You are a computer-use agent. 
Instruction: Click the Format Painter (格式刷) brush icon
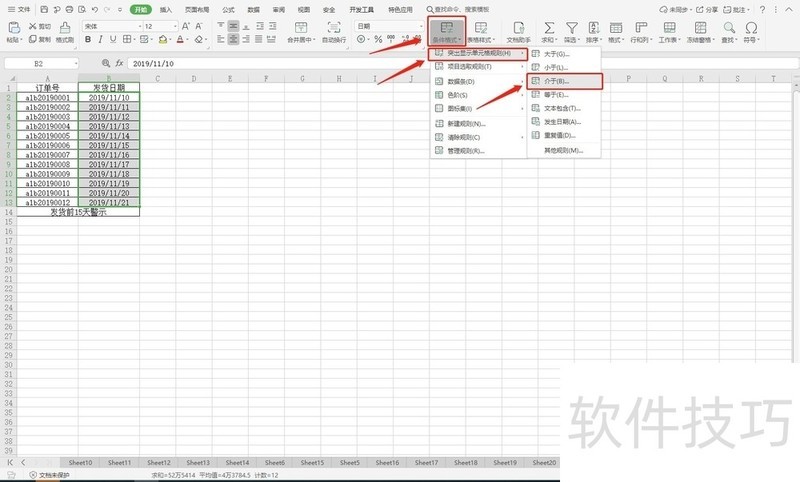65,28
